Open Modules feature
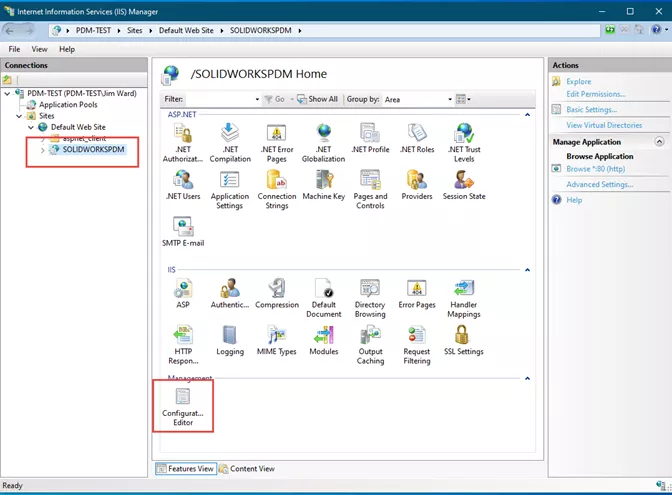The width and height of the screenshot is (672, 495). click(x=324, y=340)
